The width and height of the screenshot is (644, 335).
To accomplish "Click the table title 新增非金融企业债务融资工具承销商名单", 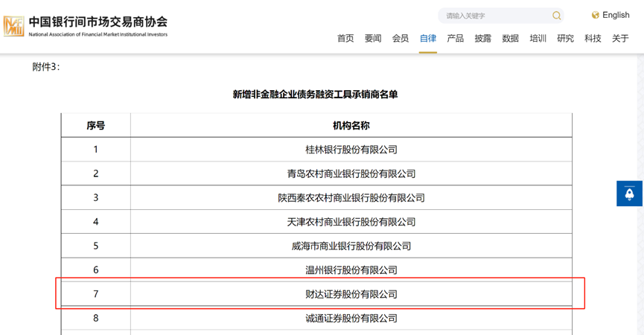I will pyautogui.click(x=316, y=95).
